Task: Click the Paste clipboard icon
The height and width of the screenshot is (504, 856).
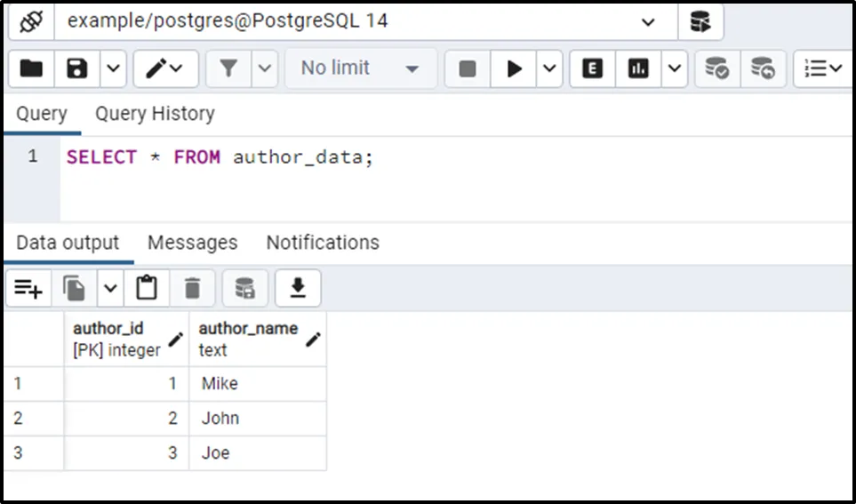Action: click(x=147, y=288)
